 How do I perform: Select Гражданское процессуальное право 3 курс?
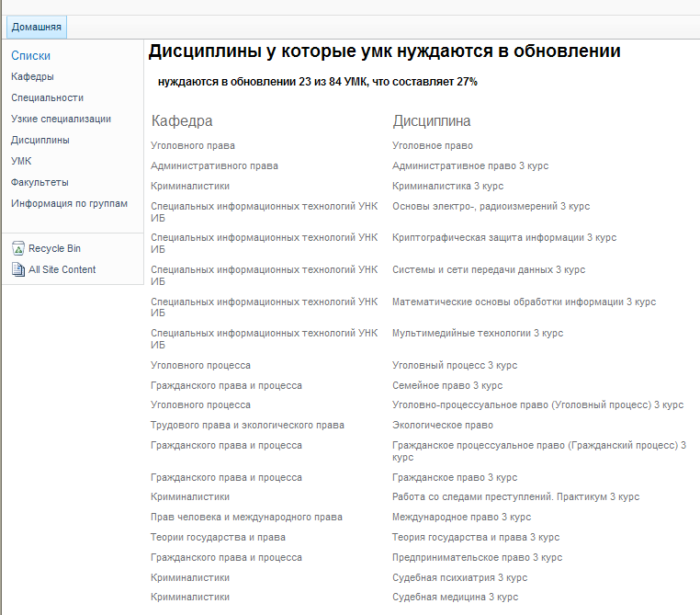click(x=539, y=451)
